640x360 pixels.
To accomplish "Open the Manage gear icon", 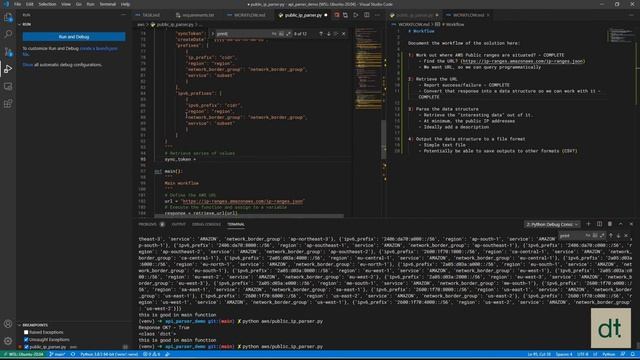I will 8,341.
